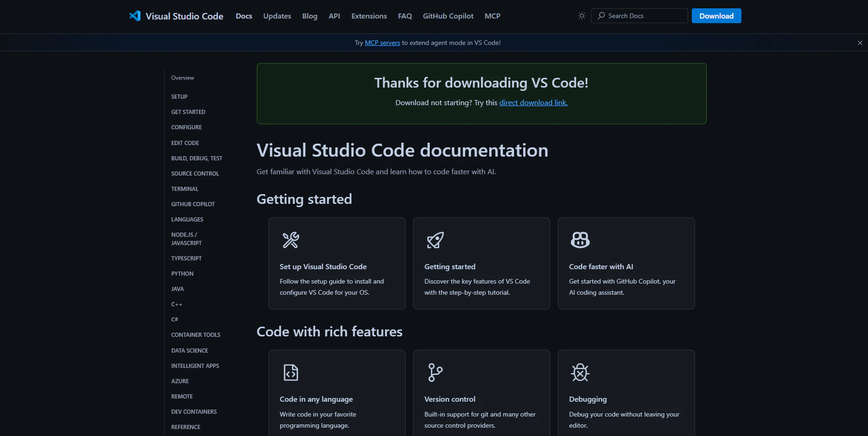Expand the TERMINAL sidebar section
The width and height of the screenshot is (868, 436).
[x=185, y=189]
